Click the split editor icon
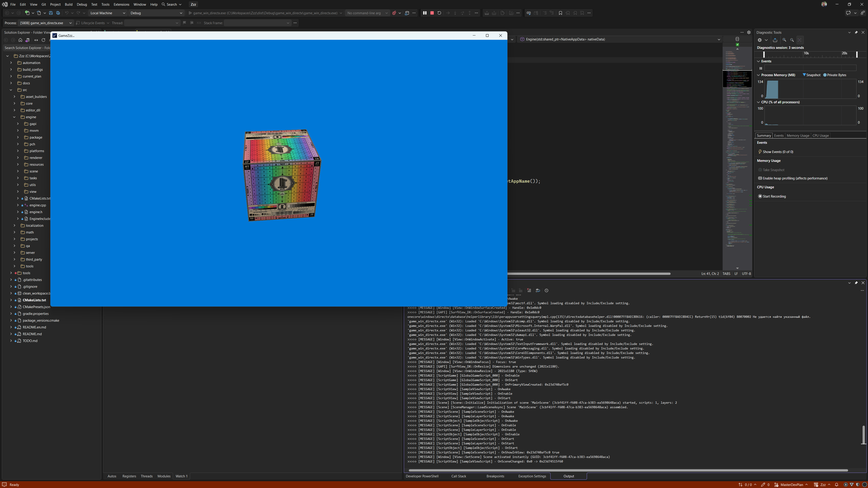Viewport: 868px width, 488px height. point(737,39)
